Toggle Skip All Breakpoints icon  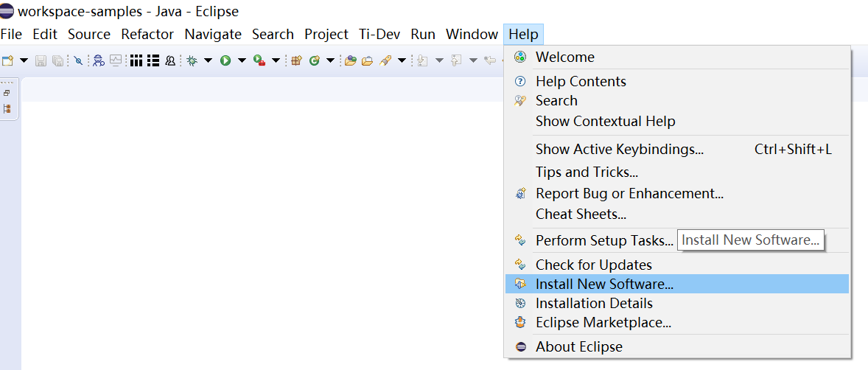[x=78, y=60]
